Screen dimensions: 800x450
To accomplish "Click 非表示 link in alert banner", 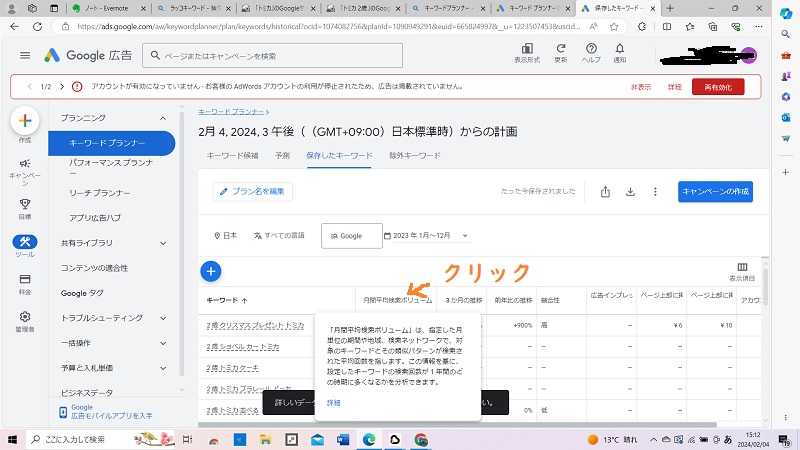I will (x=641, y=87).
